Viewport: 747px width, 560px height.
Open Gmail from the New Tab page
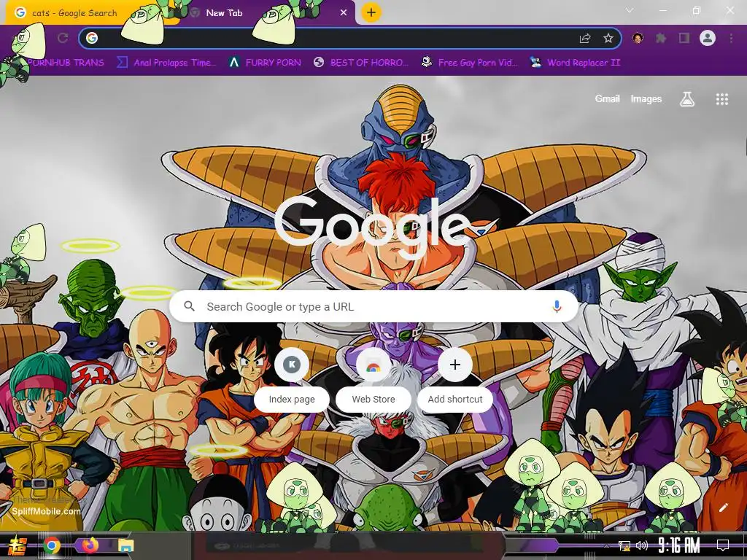pyautogui.click(x=607, y=98)
